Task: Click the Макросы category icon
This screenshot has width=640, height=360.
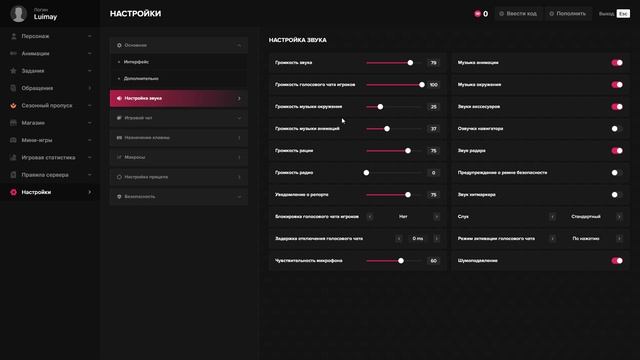Action: (x=119, y=157)
